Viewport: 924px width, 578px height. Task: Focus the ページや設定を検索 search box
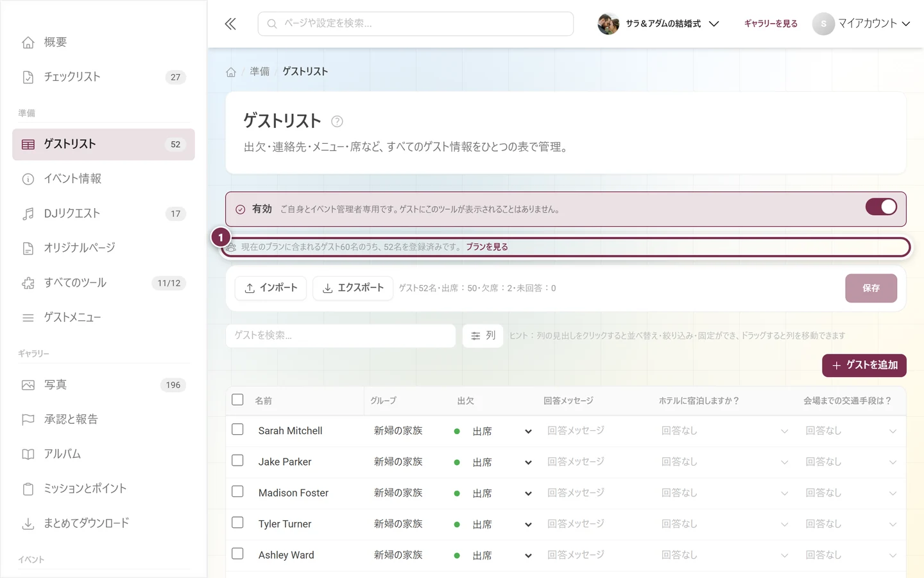pyautogui.click(x=416, y=24)
